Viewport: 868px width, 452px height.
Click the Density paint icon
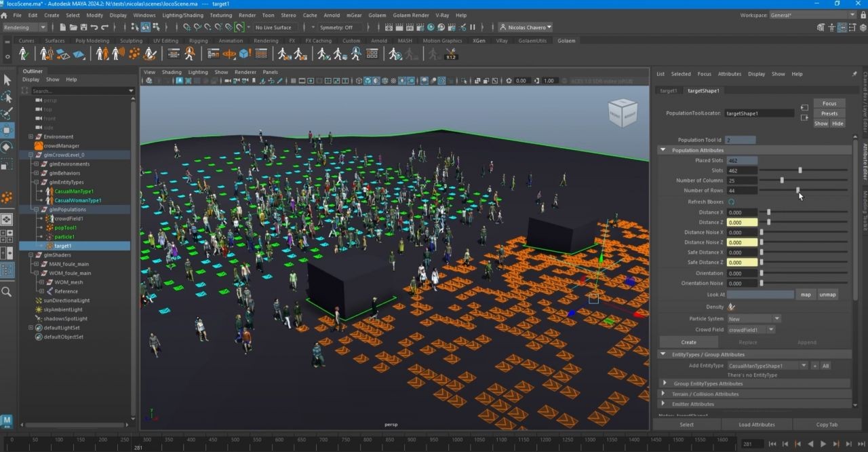coord(732,307)
